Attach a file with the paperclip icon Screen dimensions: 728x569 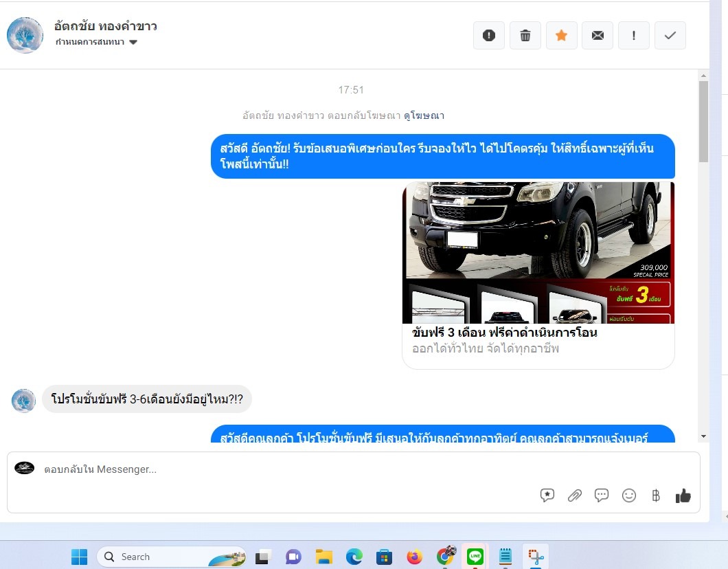click(575, 495)
